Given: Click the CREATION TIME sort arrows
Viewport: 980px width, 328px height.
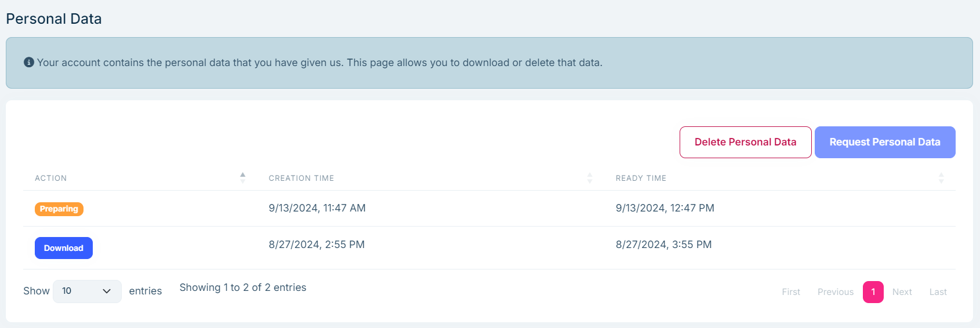Looking at the screenshot, I should (x=589, y=178).
